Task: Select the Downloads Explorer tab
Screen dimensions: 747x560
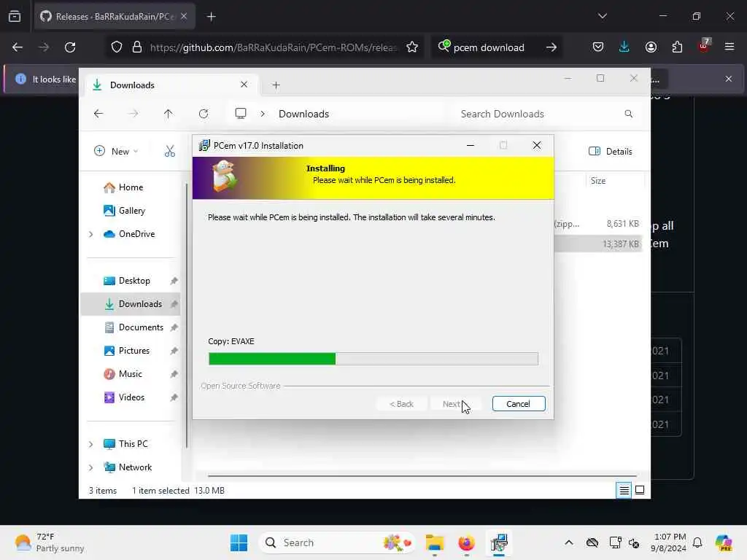Action: [171, 85]
